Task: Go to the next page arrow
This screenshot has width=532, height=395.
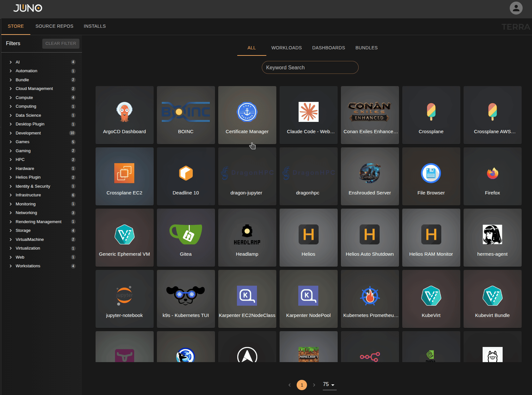Action: [x=314, y=385]
